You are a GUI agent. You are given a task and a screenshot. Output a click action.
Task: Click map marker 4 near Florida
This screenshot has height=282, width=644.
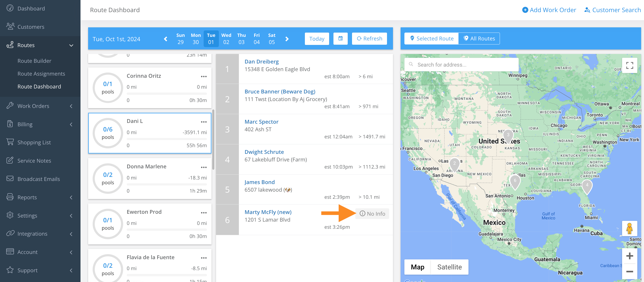click(x=587, y=187)
